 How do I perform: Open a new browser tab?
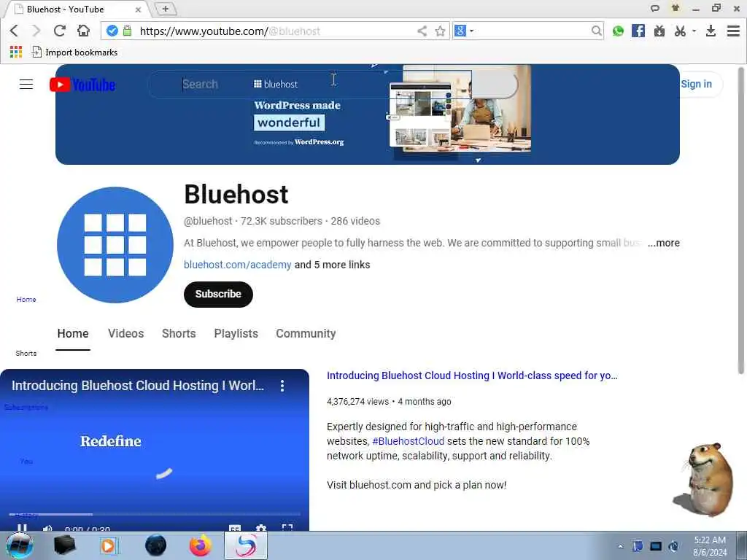(x=166, y=9)
